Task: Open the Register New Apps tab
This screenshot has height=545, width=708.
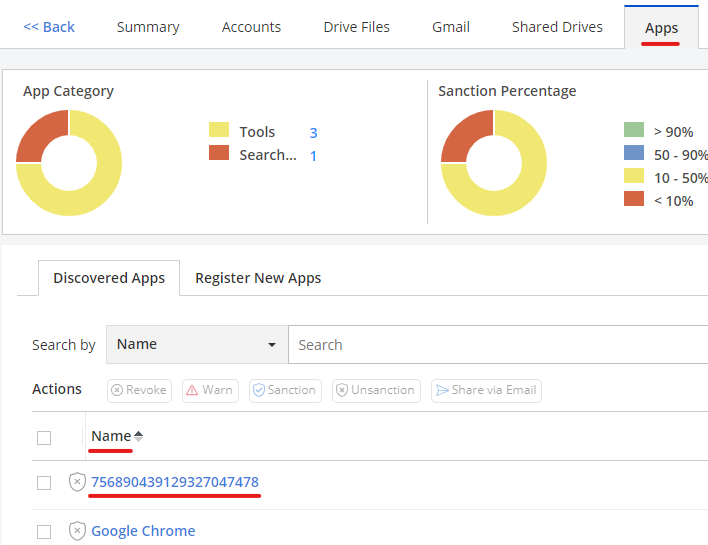Action: click(x=258, y=278)
